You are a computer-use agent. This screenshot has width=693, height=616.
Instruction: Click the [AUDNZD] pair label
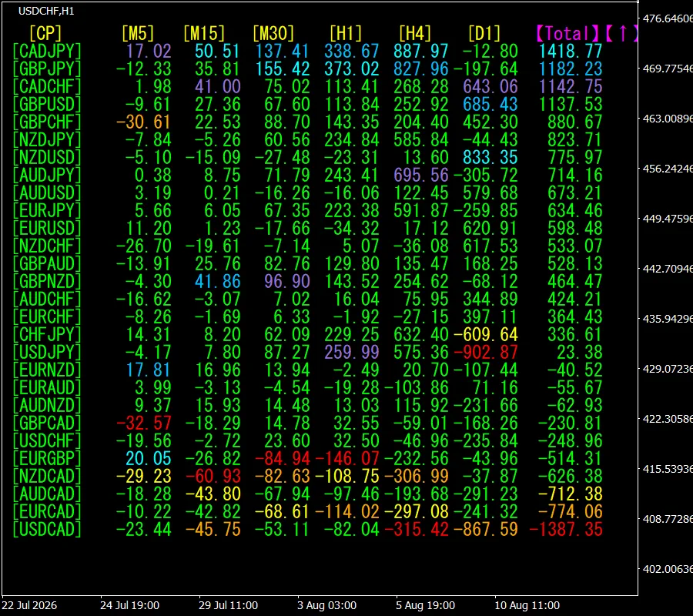click(x=47, y=405)
